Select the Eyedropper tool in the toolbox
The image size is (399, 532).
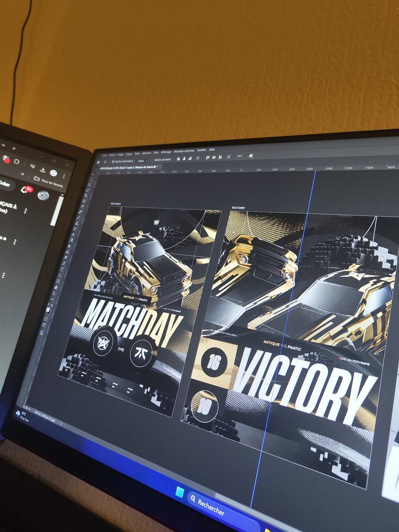pos(82,206)
